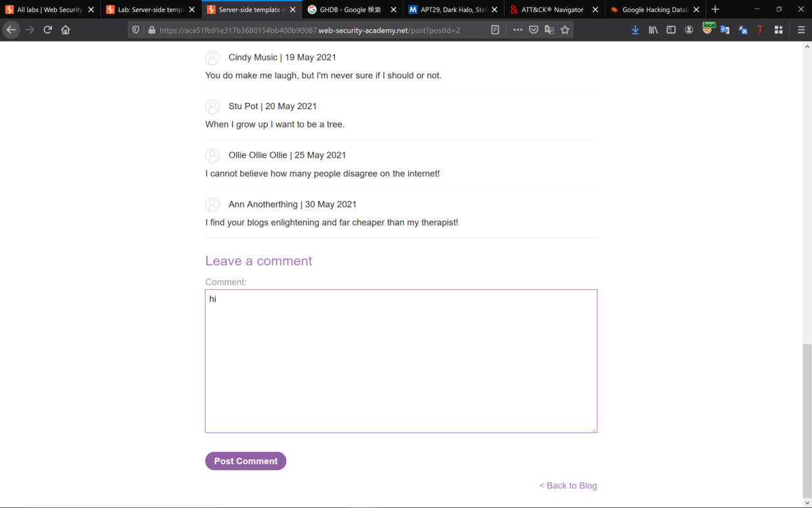Click the Leave a comment heading

258,261
